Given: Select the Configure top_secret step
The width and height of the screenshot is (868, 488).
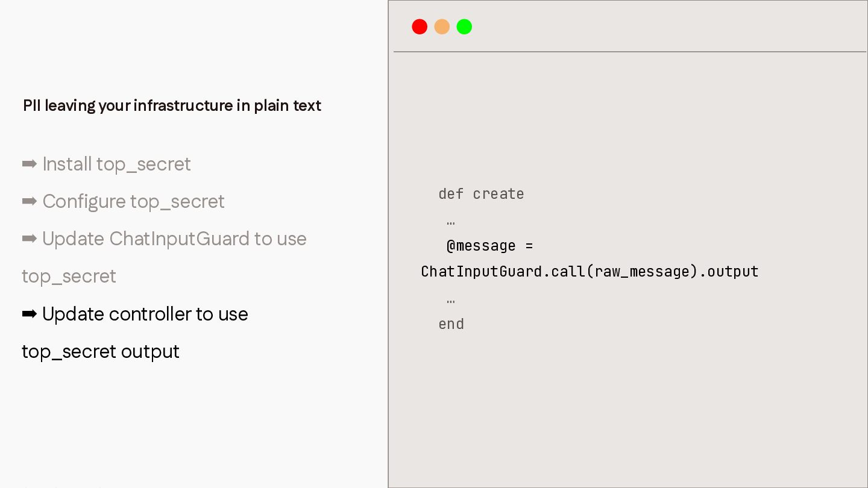Looking at the screenshot, I should [x=133, y=201].
